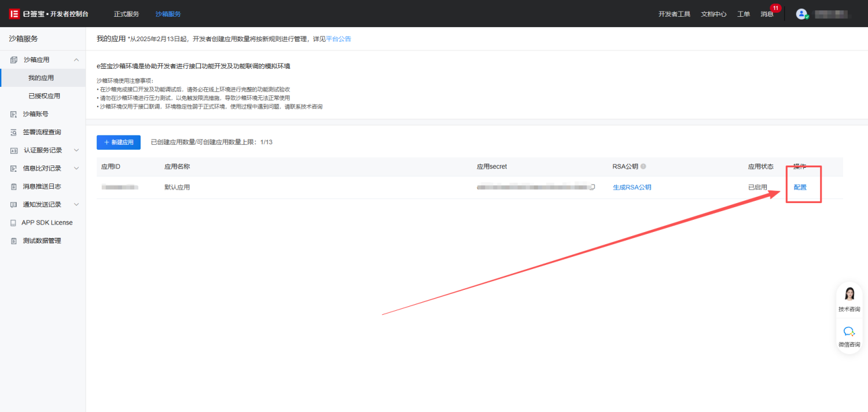Click the 新建应用 button
This screenshot has height=412, width=868.
[x=119, y=142]
